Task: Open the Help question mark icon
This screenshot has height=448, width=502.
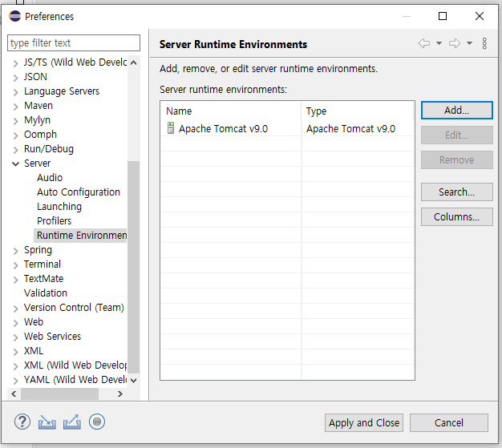Action: click(x=22, y=422)
